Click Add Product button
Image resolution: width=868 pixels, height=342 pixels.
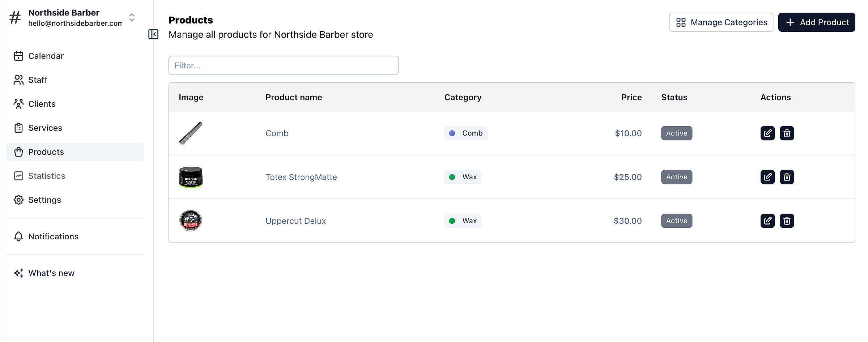click(817, 22)
